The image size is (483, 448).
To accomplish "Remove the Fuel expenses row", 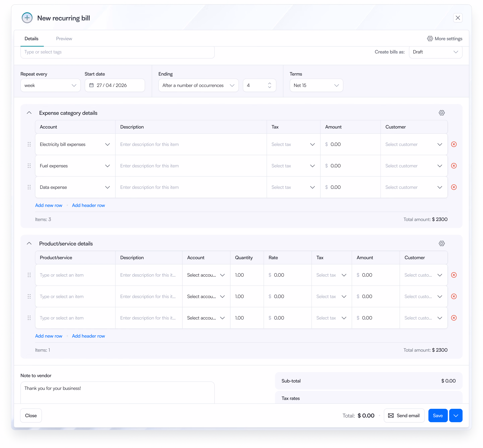I will click(x=454, y=166).
